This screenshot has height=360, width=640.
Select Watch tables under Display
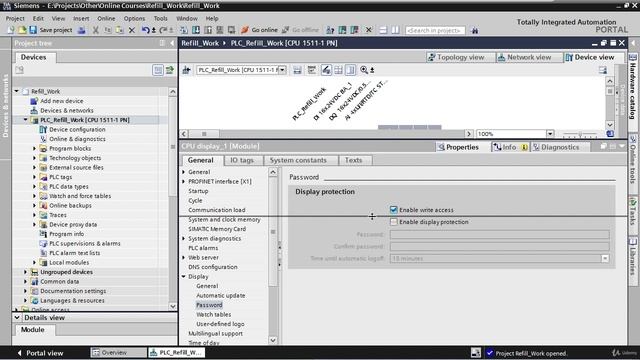[x=213, y=314]
